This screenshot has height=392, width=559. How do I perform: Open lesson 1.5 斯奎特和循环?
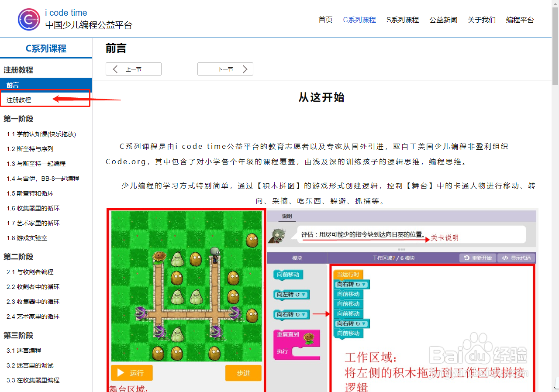coord(30,193)
